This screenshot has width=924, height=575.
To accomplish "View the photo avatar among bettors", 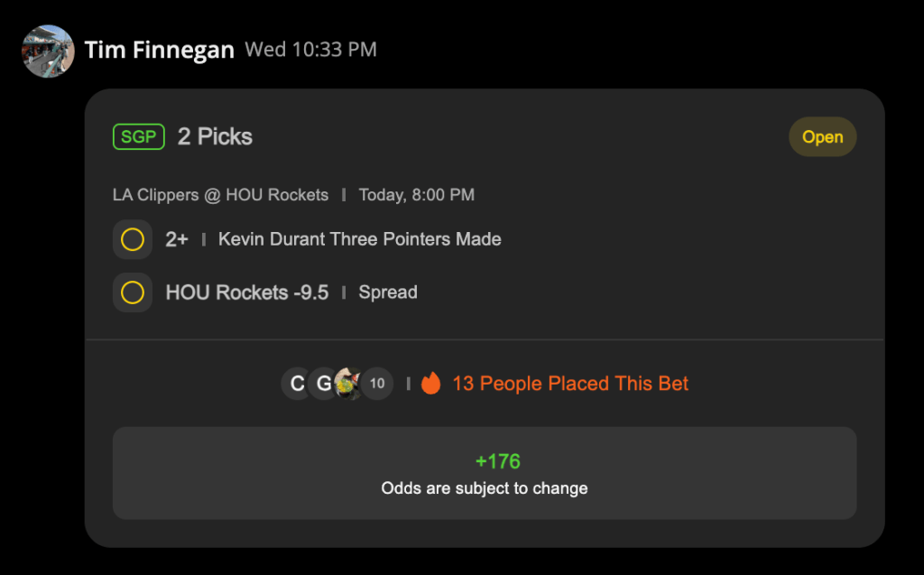I will pyautogui.click(x=348, y=384).
